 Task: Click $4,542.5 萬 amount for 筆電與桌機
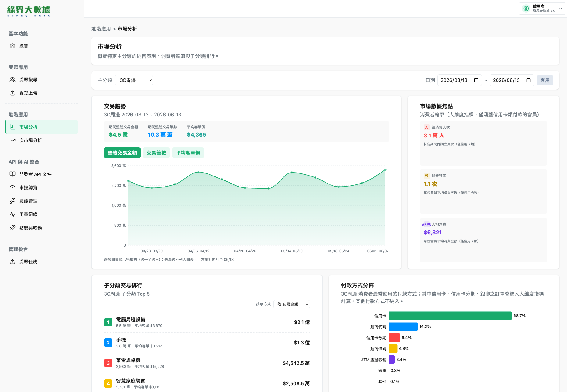pos(296,363)
